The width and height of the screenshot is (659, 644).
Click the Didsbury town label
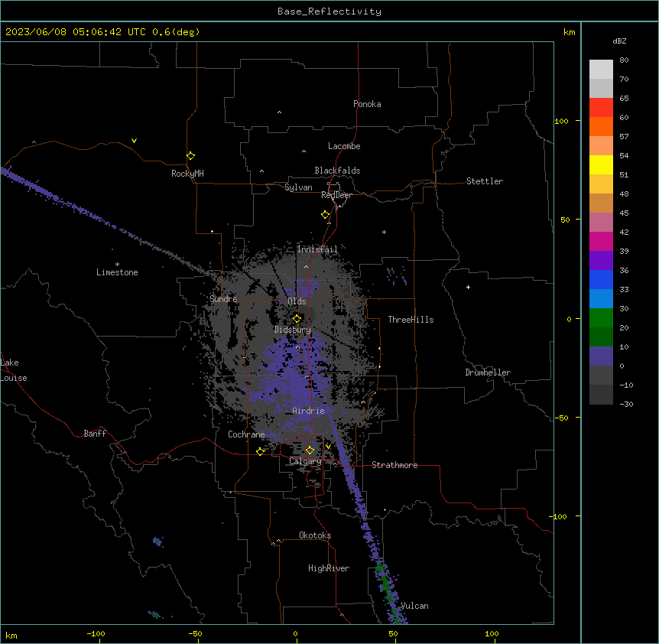click(293, 330)
